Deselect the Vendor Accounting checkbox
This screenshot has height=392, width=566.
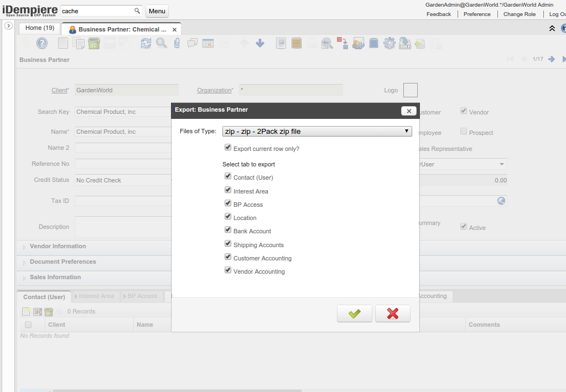[228, 270]
